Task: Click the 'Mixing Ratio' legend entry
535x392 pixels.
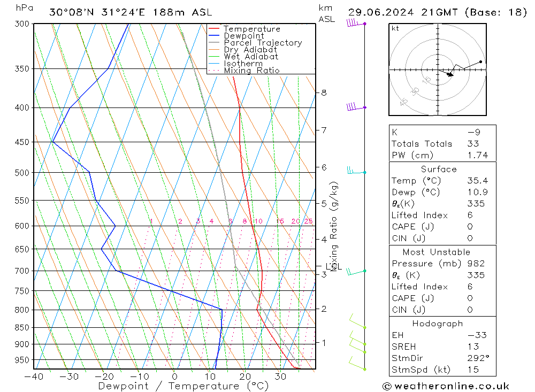Action: click(252, 71)
